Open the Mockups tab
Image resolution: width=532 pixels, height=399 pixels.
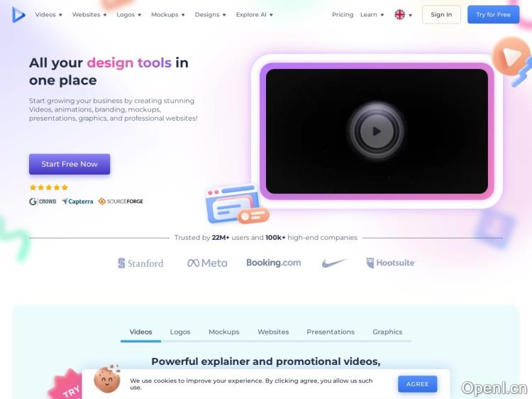tap(224, 332)
